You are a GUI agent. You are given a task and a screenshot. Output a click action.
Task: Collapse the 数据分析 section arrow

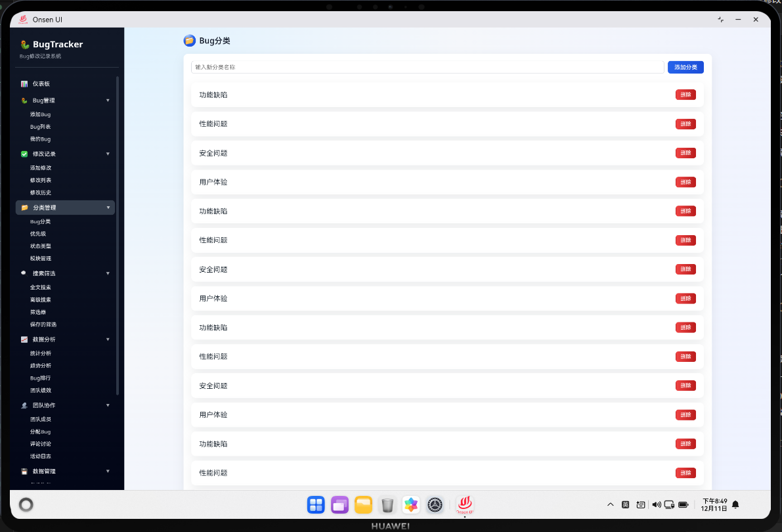pyautogui.click(x=108, y=340)
